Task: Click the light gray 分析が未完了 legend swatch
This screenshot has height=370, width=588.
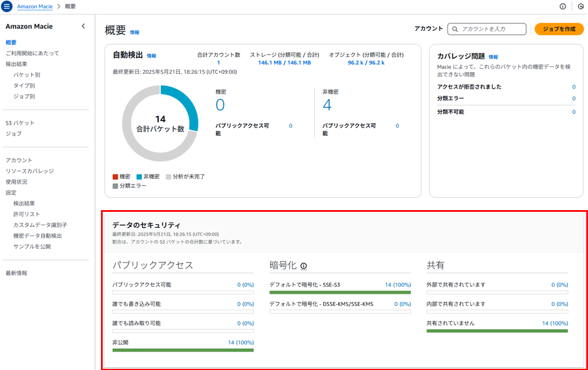Action: tap(168, 177)
